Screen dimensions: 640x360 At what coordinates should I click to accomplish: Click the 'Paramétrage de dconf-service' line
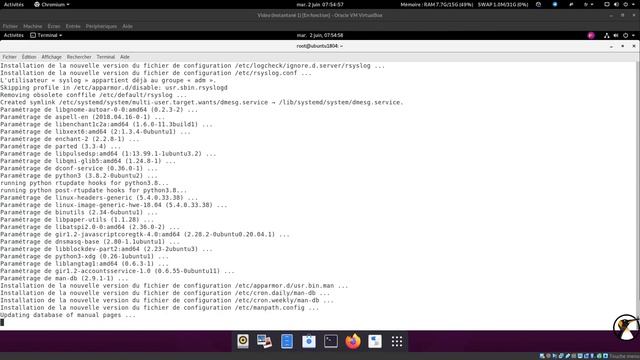click(79, 168)
